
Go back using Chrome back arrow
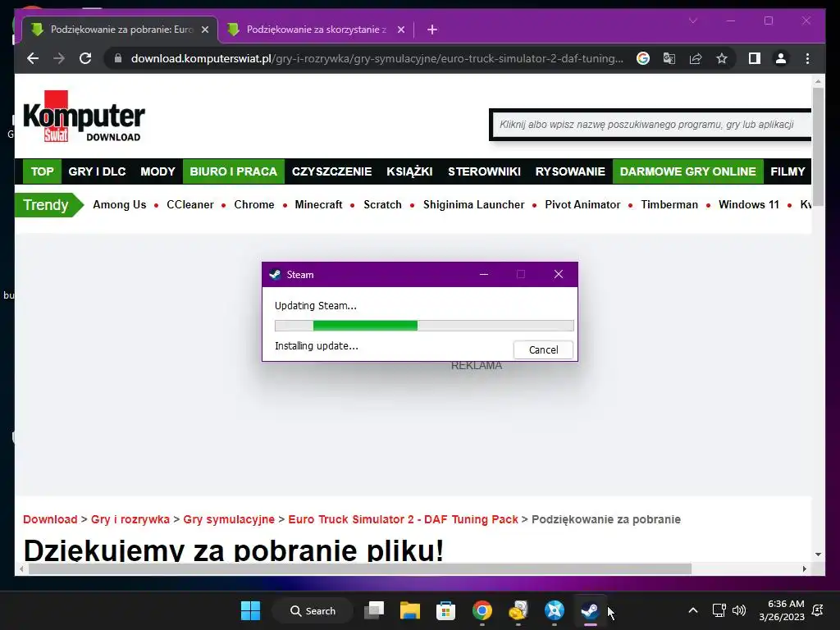[33, 58]
